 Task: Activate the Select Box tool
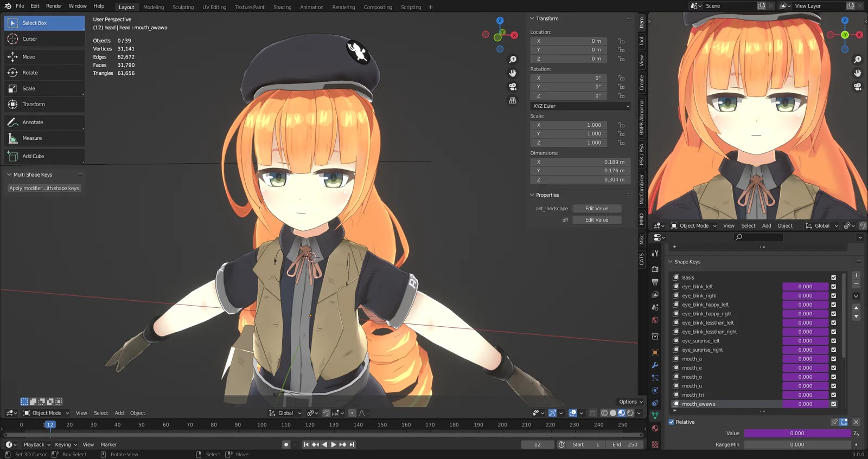[x=44, y=23]
